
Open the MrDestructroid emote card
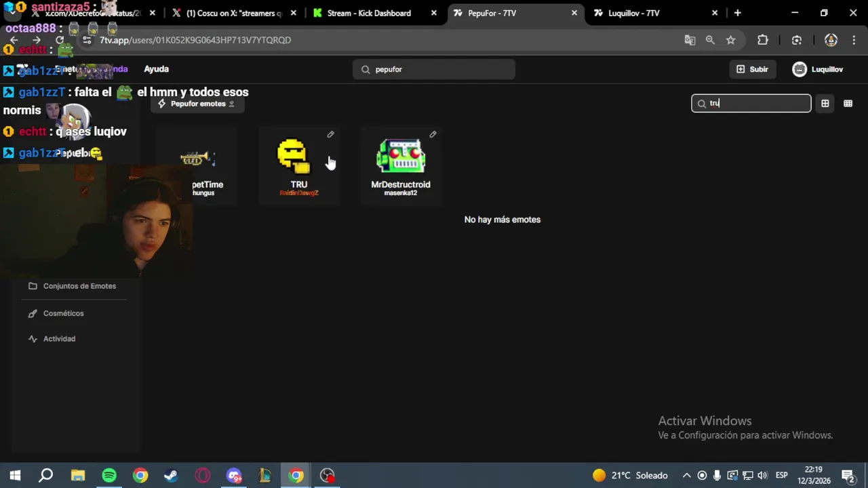tap(401, 166)
